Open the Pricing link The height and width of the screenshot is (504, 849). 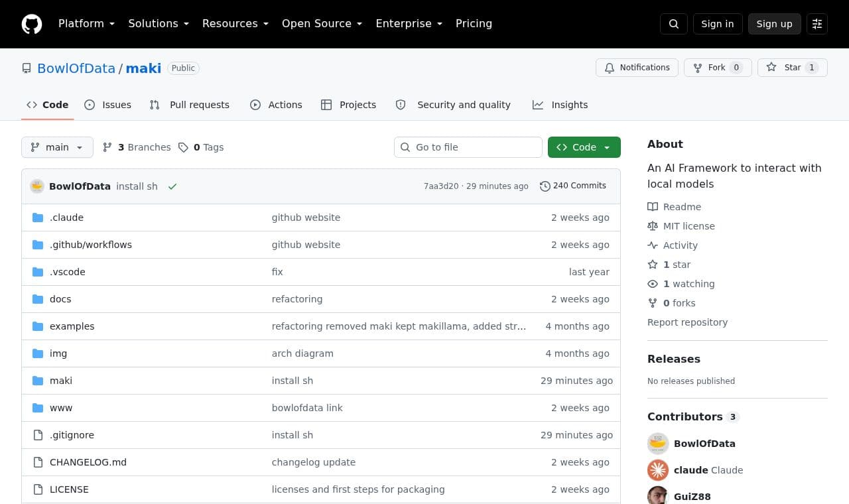pyautogui.click(x=474, y=24)
